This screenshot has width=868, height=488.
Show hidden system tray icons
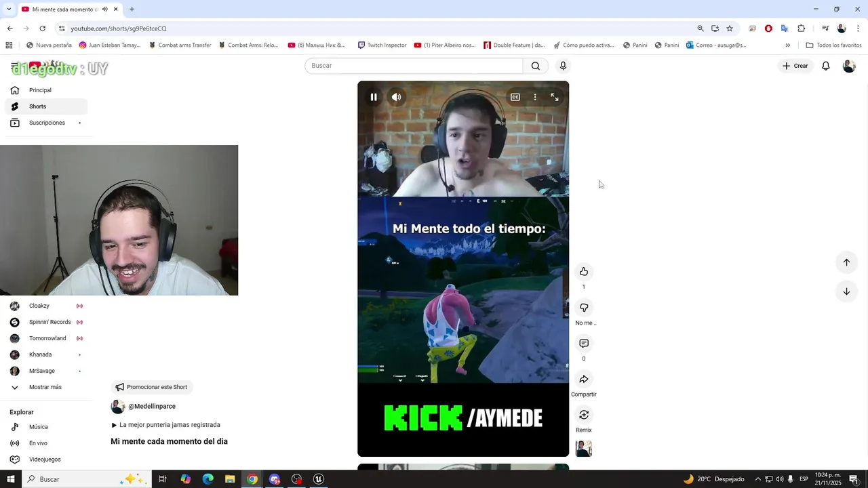click(x=758, y=479)
